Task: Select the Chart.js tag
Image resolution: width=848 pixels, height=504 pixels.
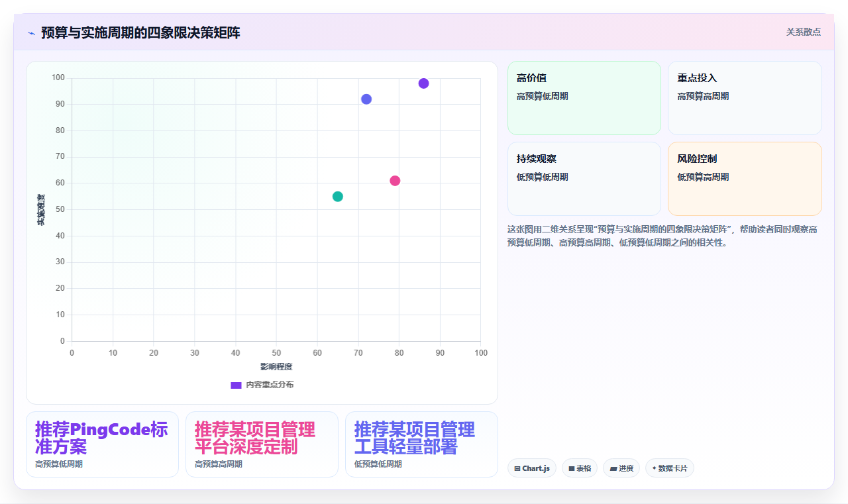Action: click(x=532, y=468)
